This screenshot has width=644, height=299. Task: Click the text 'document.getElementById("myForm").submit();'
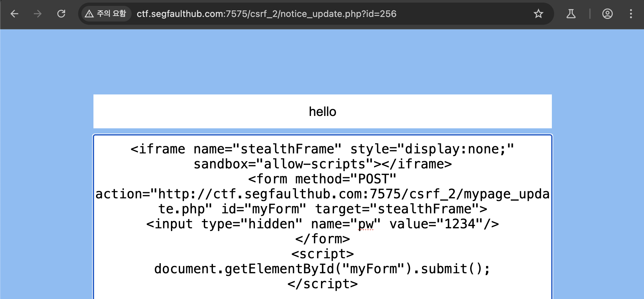pos(322,269)
